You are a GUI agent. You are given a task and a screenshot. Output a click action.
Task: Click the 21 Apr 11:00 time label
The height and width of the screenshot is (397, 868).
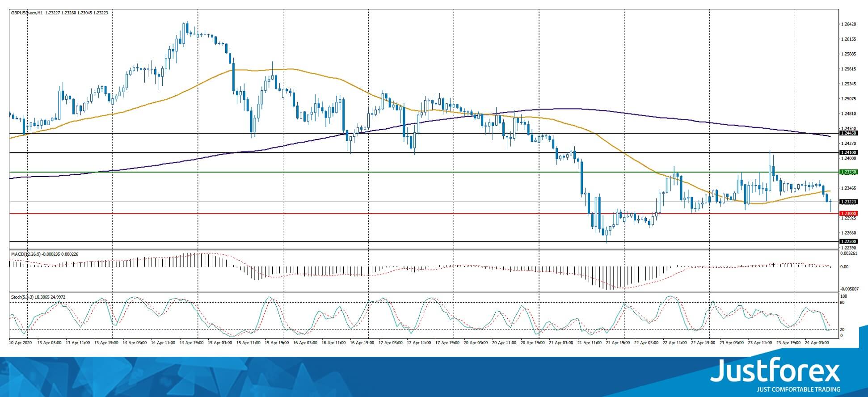590,342
